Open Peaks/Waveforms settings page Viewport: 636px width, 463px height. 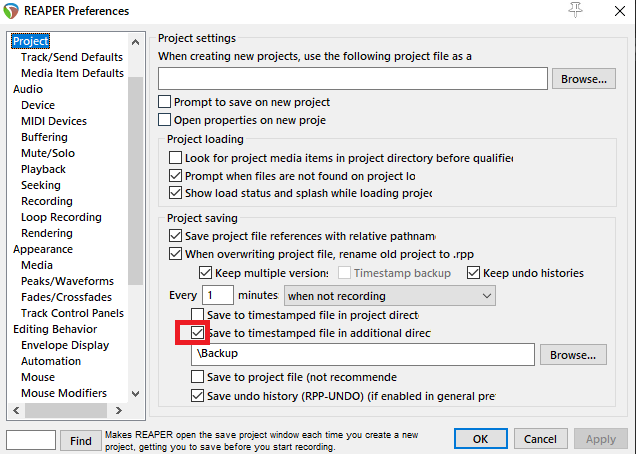click(x=67, y=281)
